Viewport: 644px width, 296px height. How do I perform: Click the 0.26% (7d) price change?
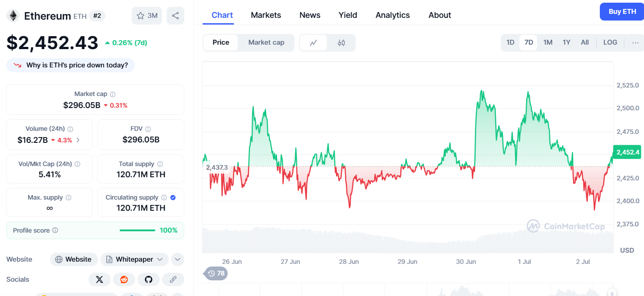[126, 43]
